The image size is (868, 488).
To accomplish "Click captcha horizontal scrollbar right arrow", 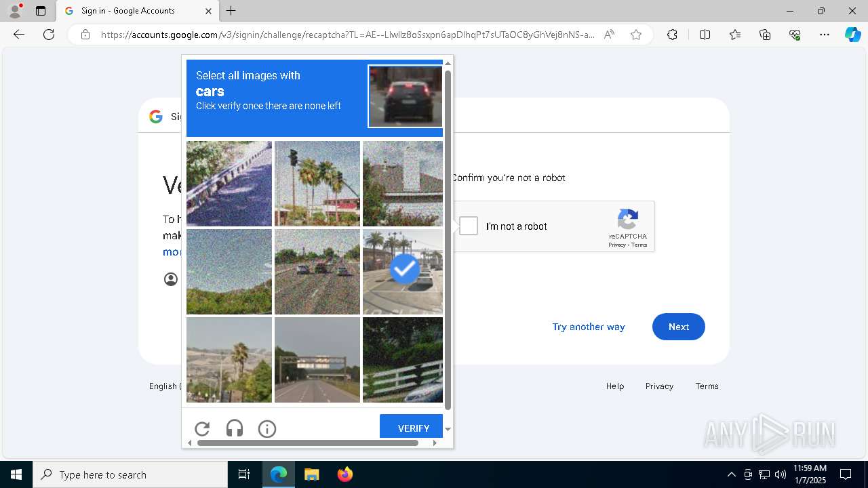I will point(435,443).
